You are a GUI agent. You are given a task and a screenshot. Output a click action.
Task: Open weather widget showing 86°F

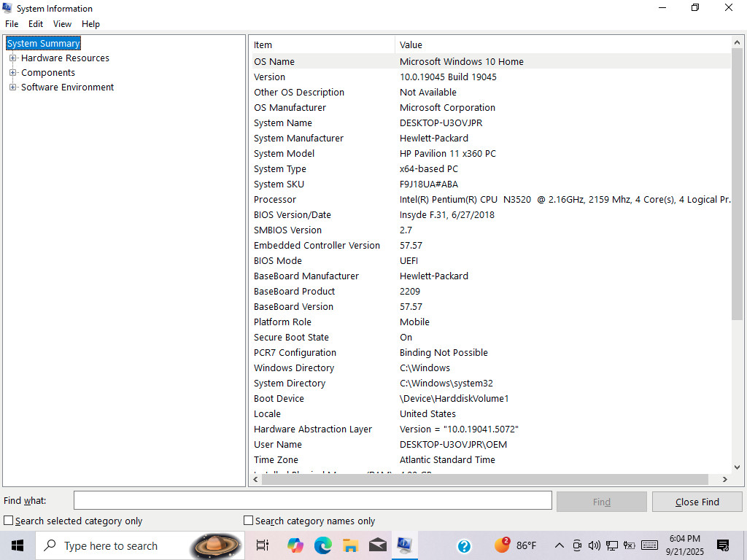[x=516, y=545]
